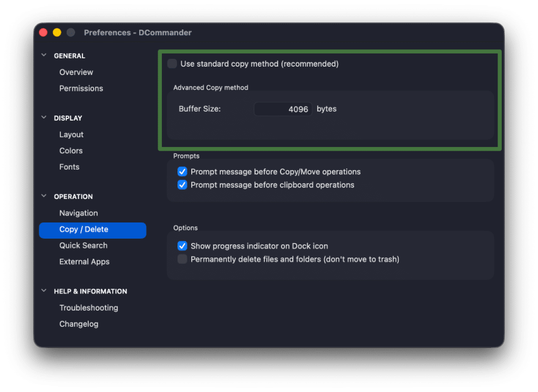This screenshot has height=392, width=538.
Task: Disable 'Prompt message before clipboard operations'
Action: pyautogui.click(x=182, y=185)
